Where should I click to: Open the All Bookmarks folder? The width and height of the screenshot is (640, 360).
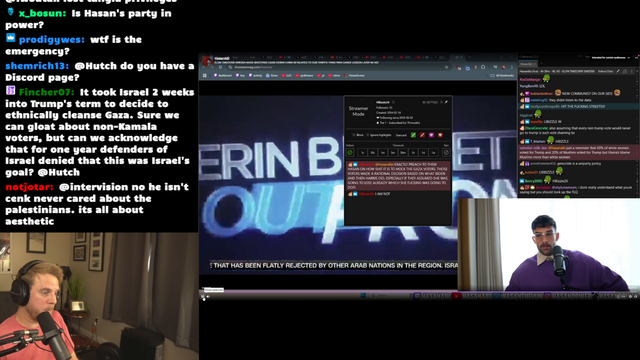[x=502, y=76]
